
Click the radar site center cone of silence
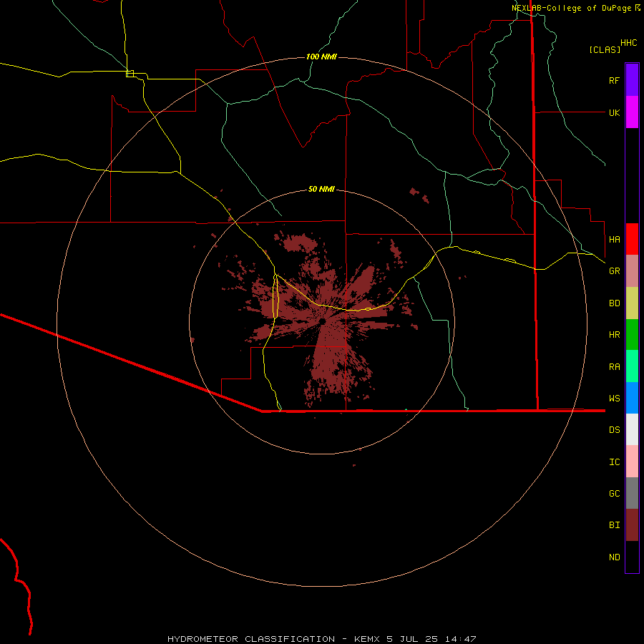323,321
